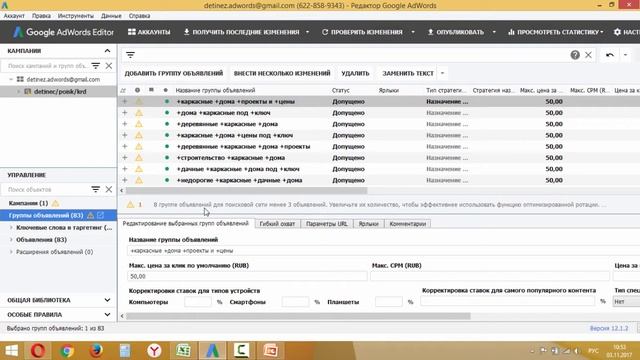The width and height of the screenshot is (640, 360).
Task: Open dropdown next to Get recent changes
Action: [307, 32]
